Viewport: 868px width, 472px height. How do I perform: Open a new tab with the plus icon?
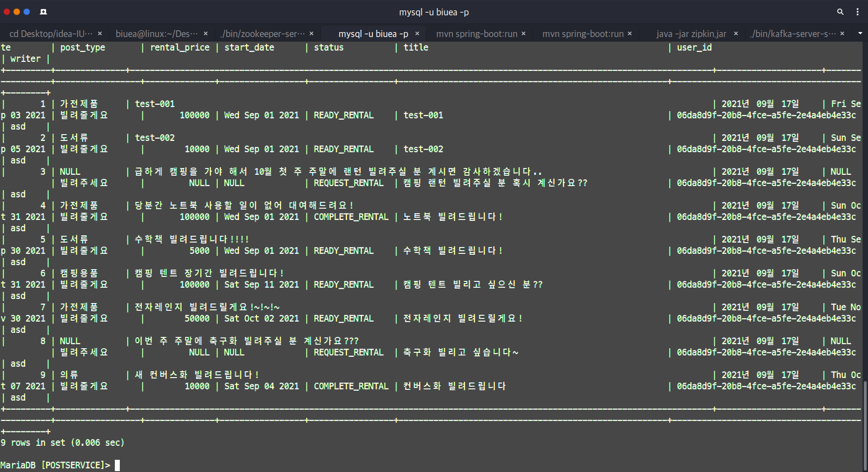point(43,12)
